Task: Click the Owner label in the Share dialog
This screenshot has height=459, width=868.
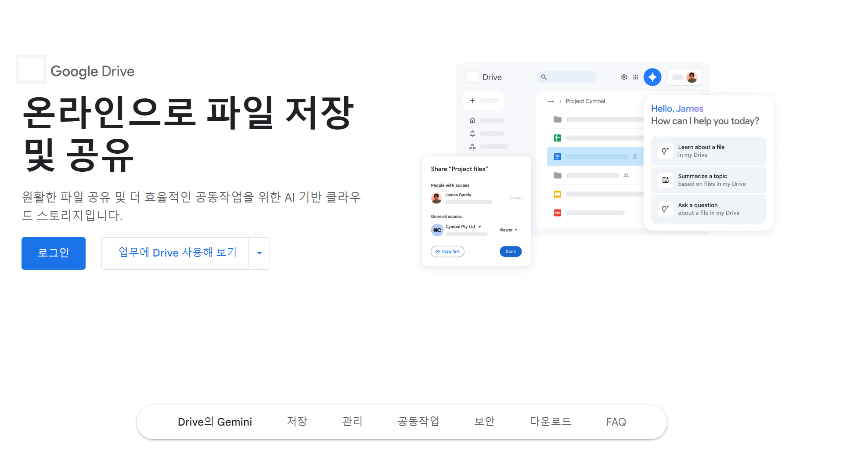Action: tap(515, 198)
